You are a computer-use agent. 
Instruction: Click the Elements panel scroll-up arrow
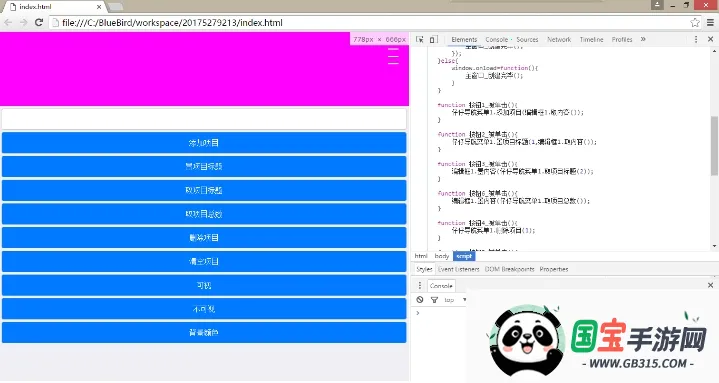coord(714,50)
